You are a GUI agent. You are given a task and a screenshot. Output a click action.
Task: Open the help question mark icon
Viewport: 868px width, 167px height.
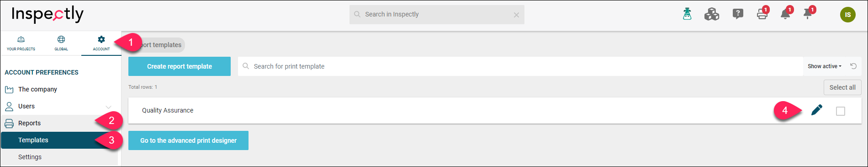click(x=738, y=14)
